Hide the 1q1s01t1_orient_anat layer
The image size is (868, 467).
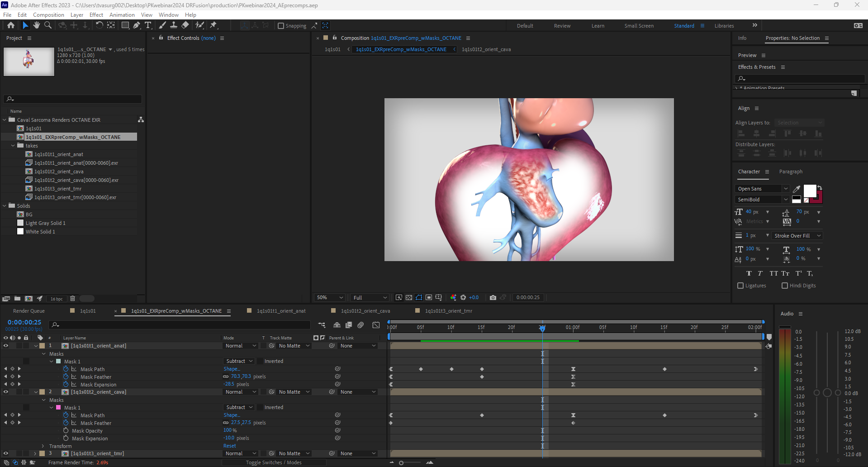coord(6,346)
